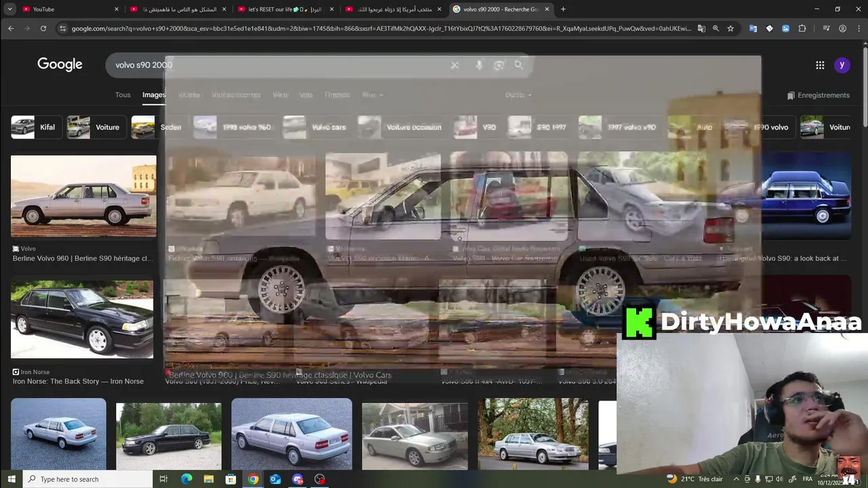Open the Google apps grid
This screenshot has height=488, width=868.
coord(820,65)
